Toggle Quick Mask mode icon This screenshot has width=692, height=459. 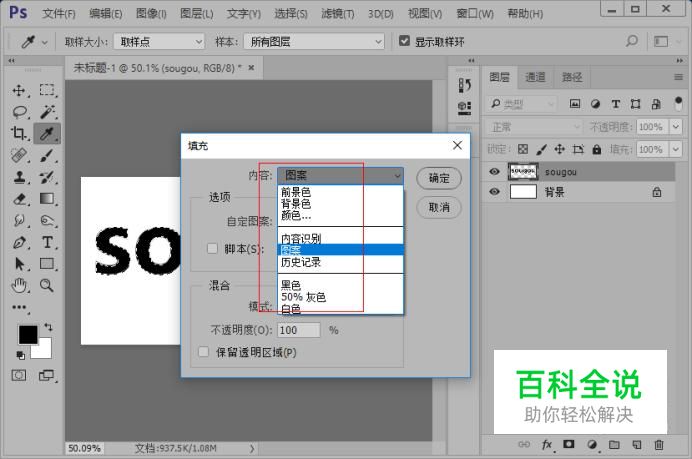pos(19,376)
